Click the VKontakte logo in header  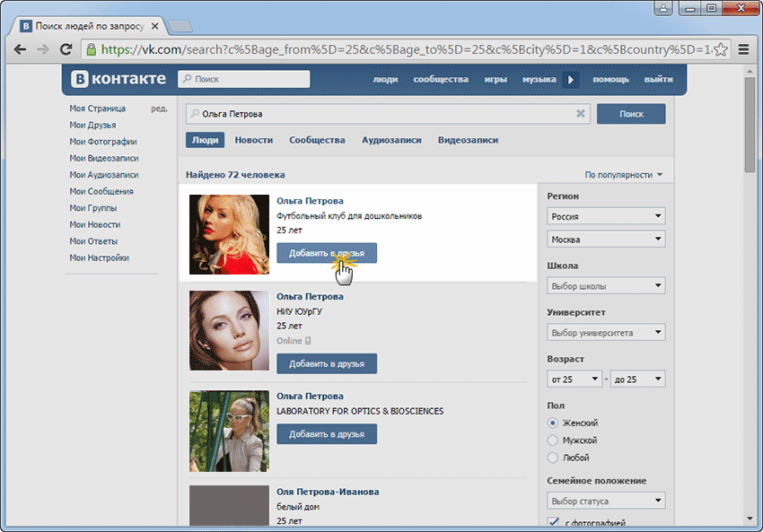pyautogui.click(x=119, y=79)
